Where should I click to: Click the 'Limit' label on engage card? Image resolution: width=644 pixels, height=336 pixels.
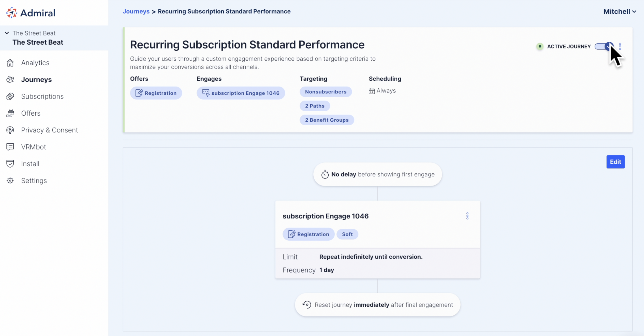tap(290, 257)
